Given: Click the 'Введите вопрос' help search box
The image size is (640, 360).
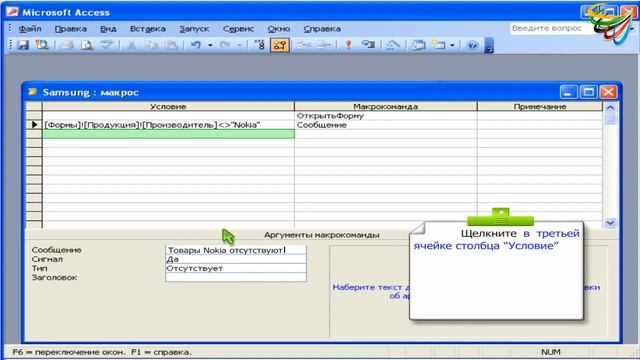Looking at the screenshot, I should (x=549, y=28).
